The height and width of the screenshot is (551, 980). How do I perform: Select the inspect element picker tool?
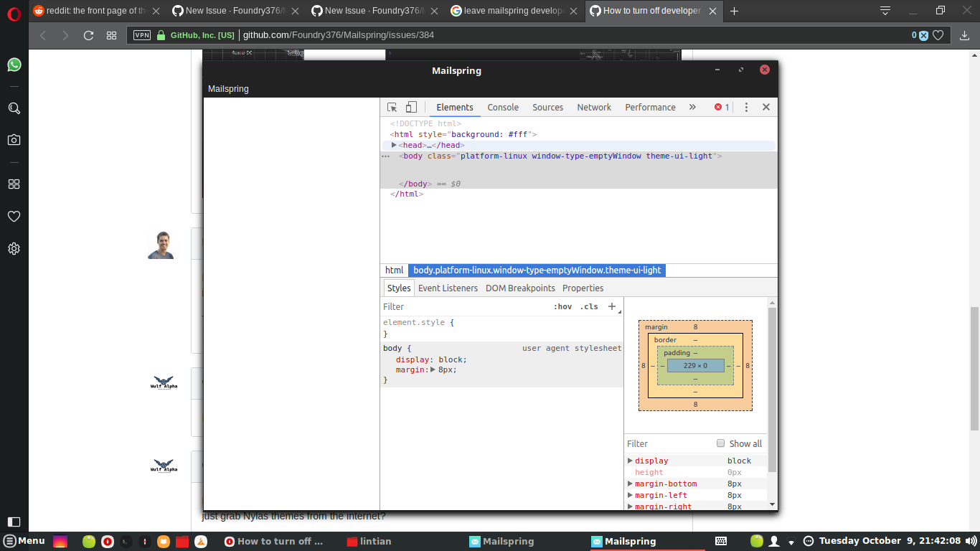[392, 106]
